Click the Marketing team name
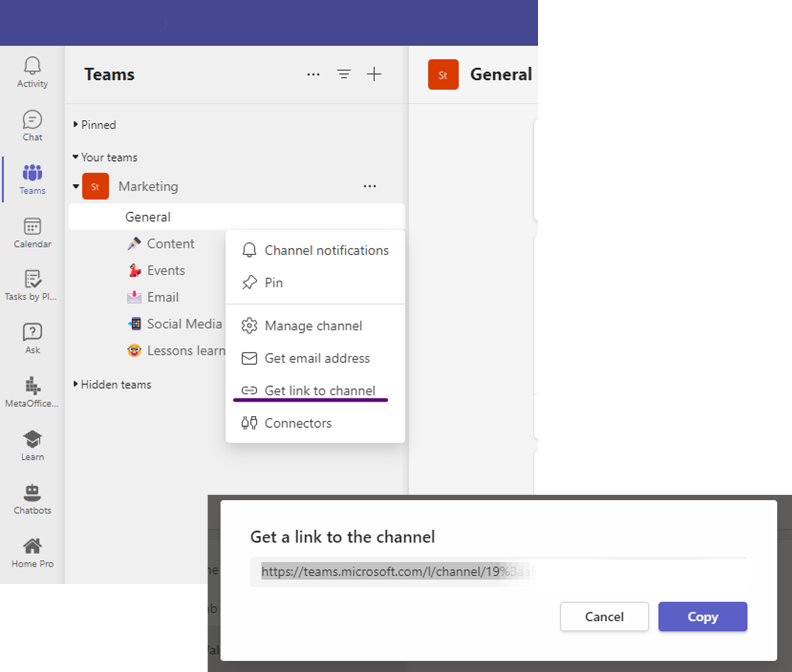Screen dimensions: 792x672 tap(148, 186)
